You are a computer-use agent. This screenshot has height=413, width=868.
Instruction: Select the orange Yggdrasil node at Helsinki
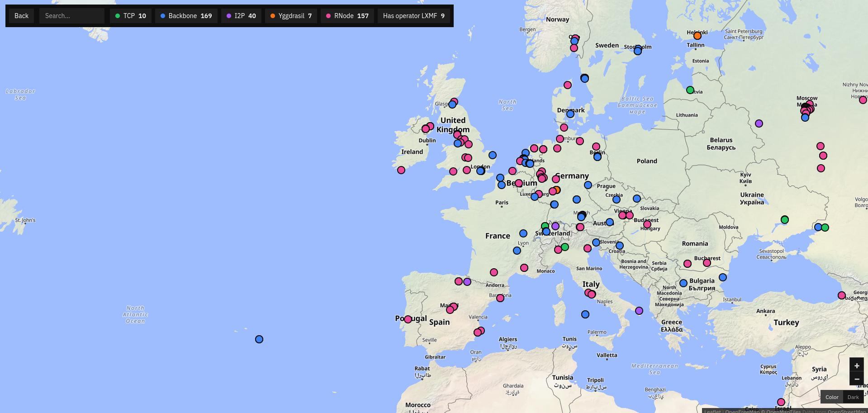(x=697, y=36)
